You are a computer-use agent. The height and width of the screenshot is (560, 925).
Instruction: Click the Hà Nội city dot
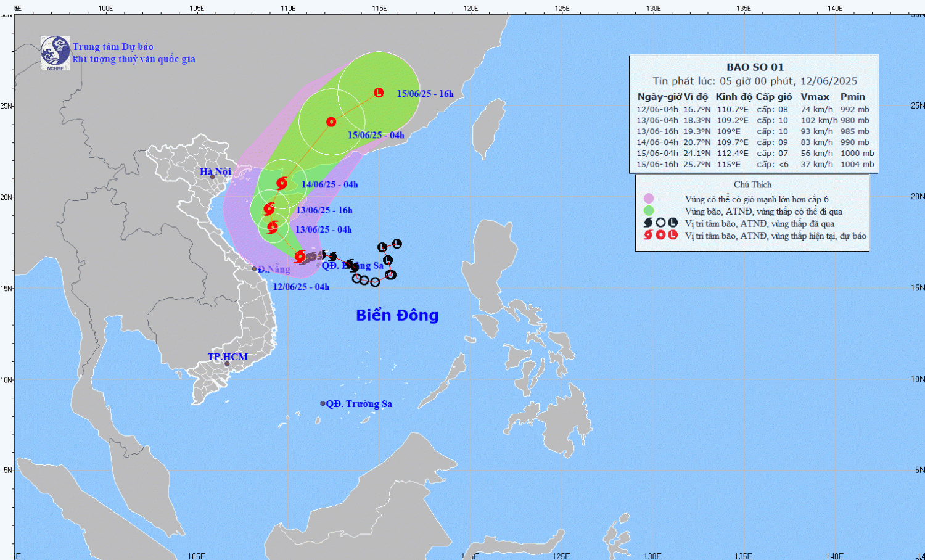click(213, 177)
